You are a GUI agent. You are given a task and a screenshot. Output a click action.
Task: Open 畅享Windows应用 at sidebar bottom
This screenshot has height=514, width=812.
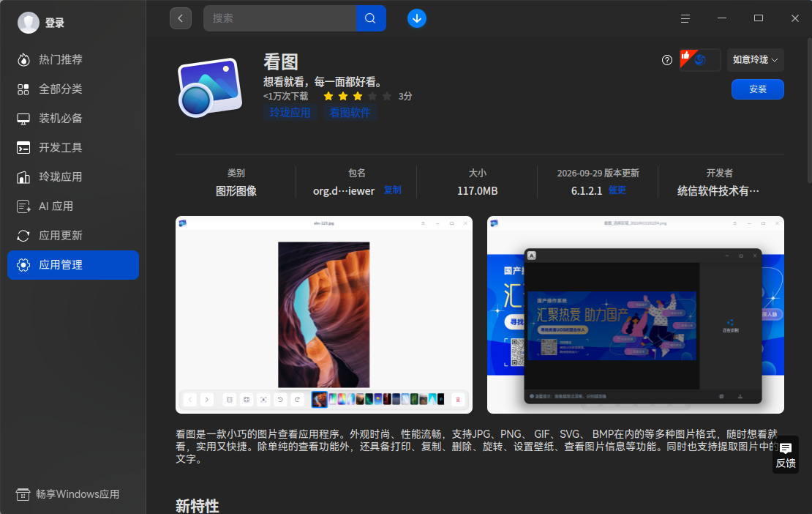(68, 494)
